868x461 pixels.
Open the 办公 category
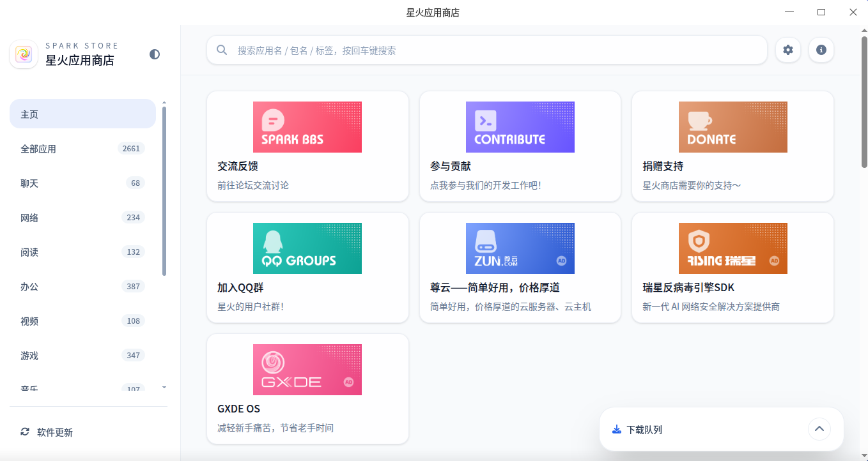pyautogui.click(x=82, y=287)
